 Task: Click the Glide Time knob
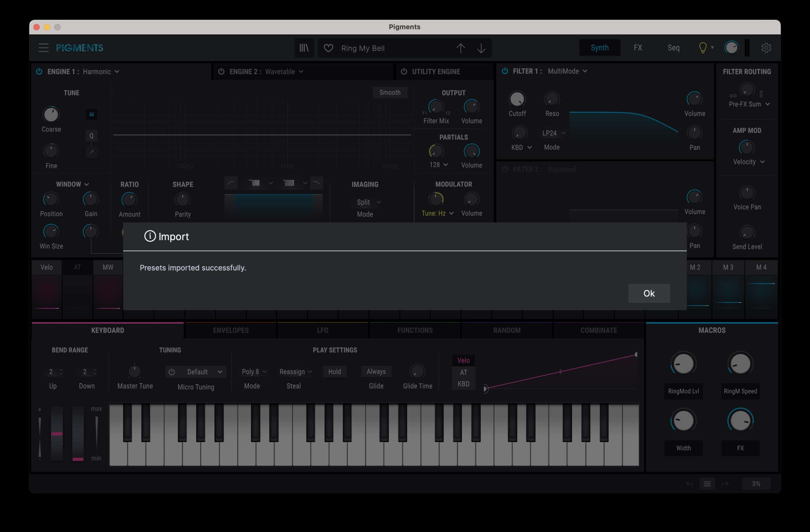pos(417,371)
